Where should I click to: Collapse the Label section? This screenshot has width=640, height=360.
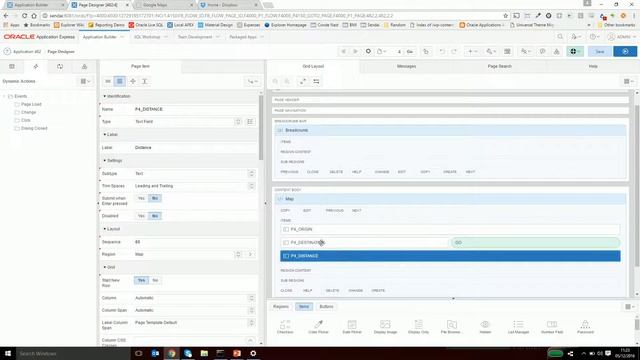tap(105, 135)
